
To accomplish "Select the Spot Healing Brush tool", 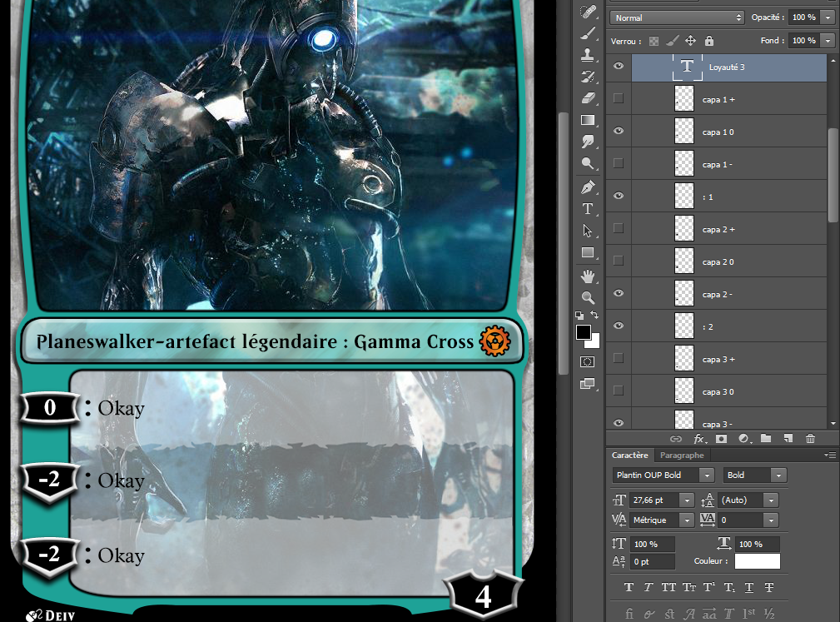I will (589, 11).
